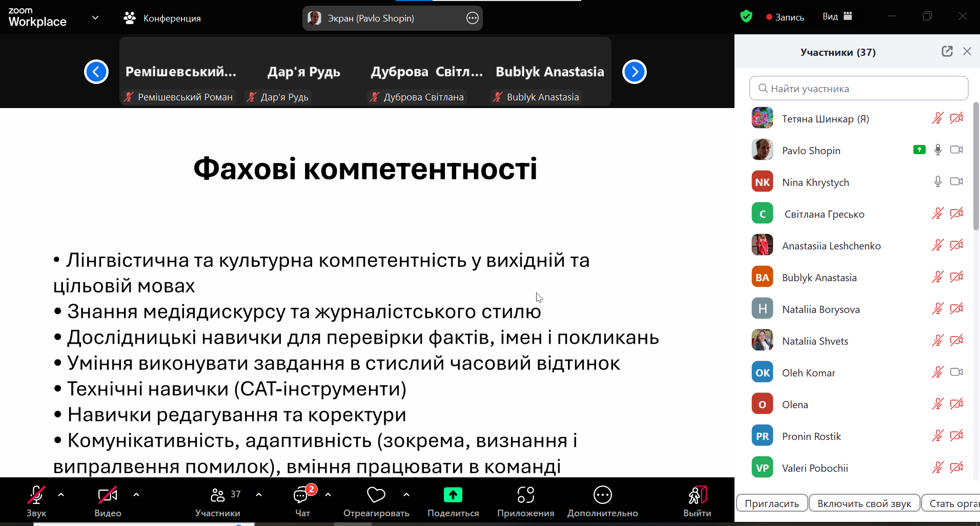Viewport: 980px width, 526px height.
Task: Open the Apps icon in toolbar
Action: (525, 495)
